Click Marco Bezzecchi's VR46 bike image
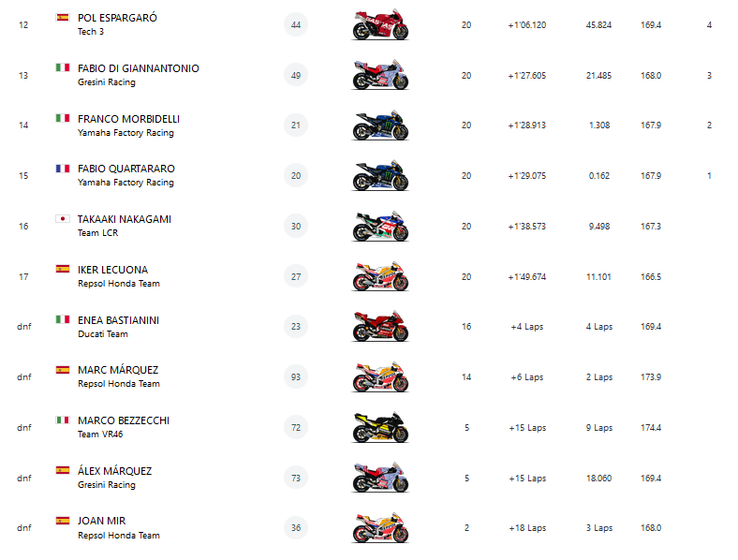Image resolution: width=738 pixels, height=560 pixels. (380, 428)
